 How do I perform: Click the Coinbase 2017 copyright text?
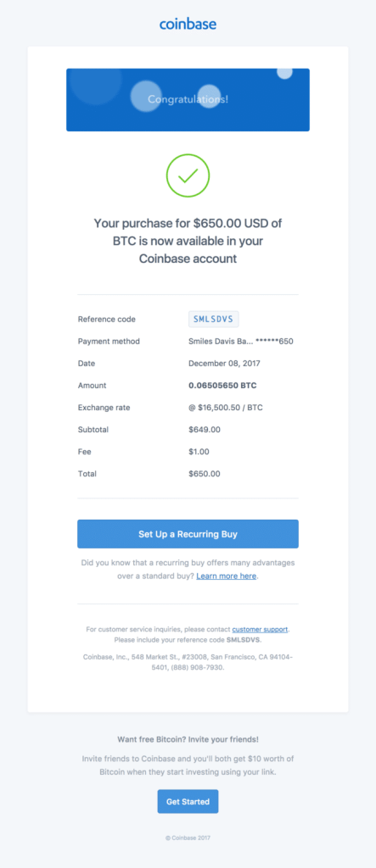coord(188,838)
